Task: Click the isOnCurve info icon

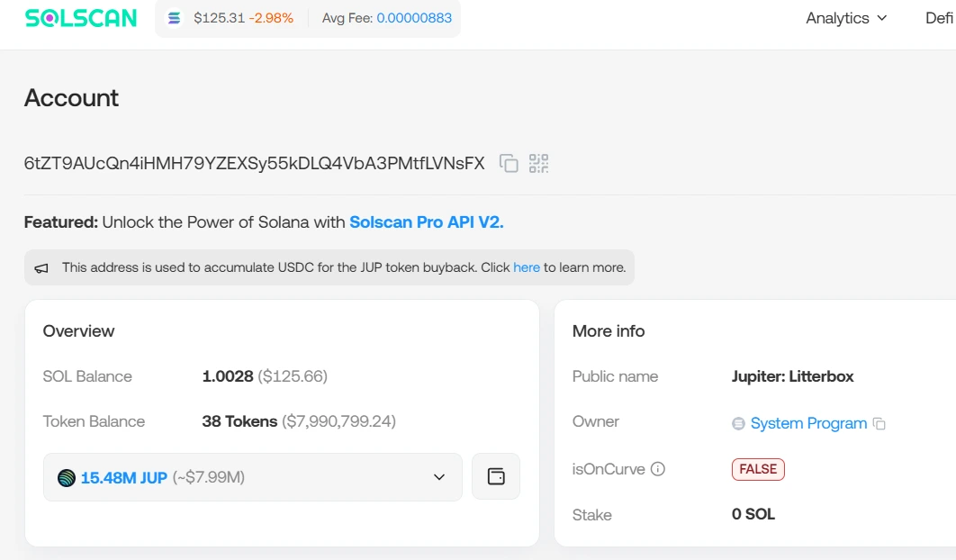Action: 658,469
